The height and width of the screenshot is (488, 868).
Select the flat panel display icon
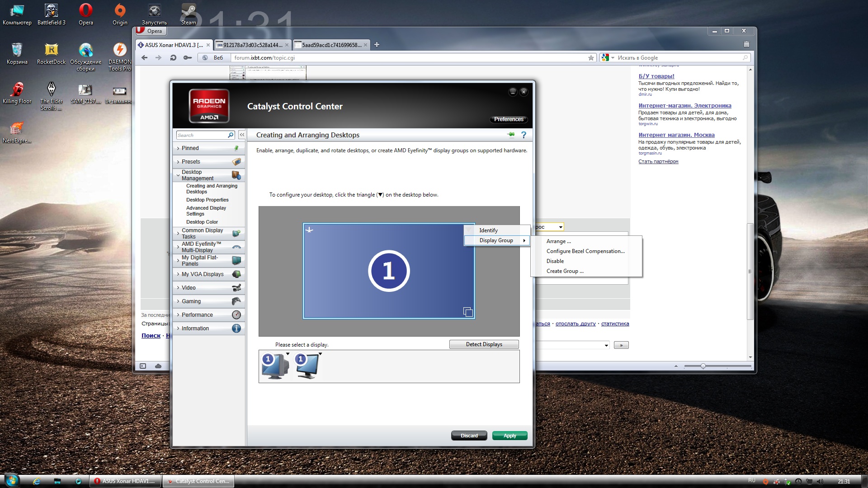[x=307, y=366]
